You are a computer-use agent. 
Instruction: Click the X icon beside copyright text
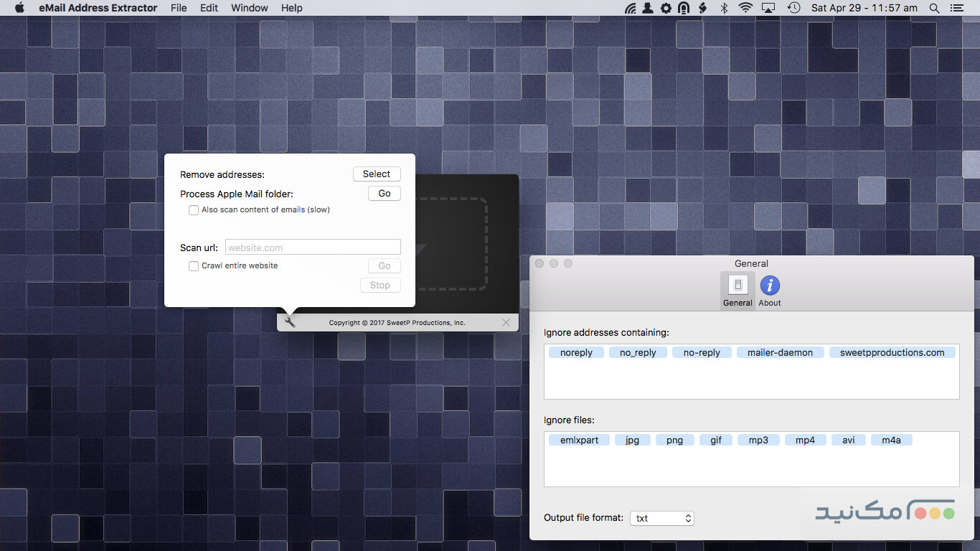click(507, 323)
